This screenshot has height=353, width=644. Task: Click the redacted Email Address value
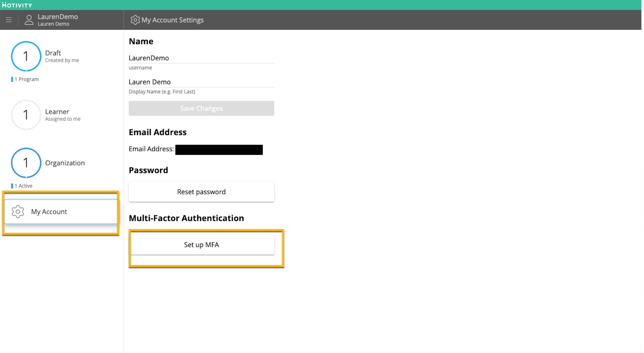219,150
